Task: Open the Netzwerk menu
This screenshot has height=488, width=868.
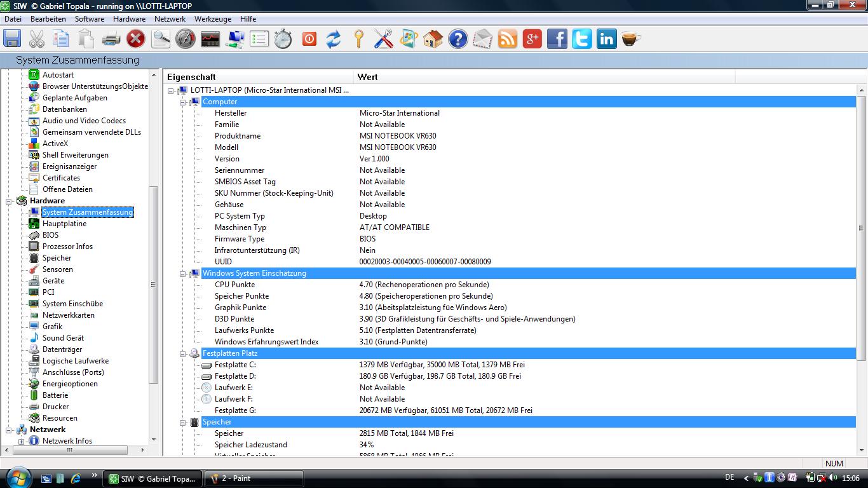Action: 170,19
